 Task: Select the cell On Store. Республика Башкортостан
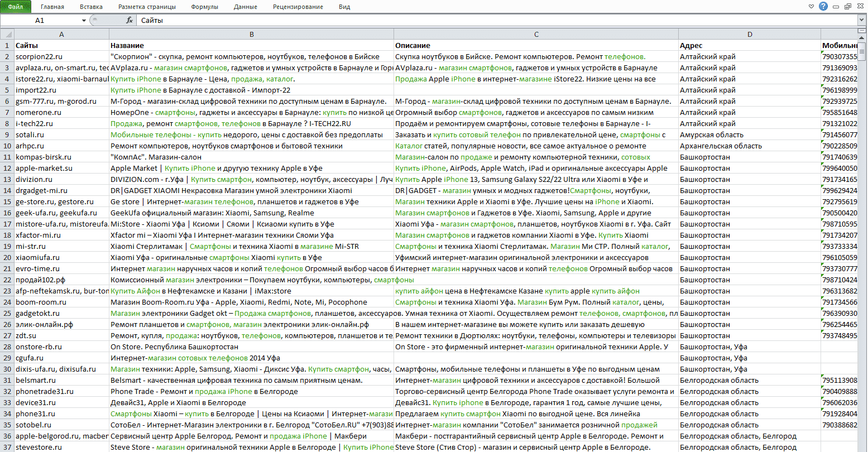(x=251, y=347)
